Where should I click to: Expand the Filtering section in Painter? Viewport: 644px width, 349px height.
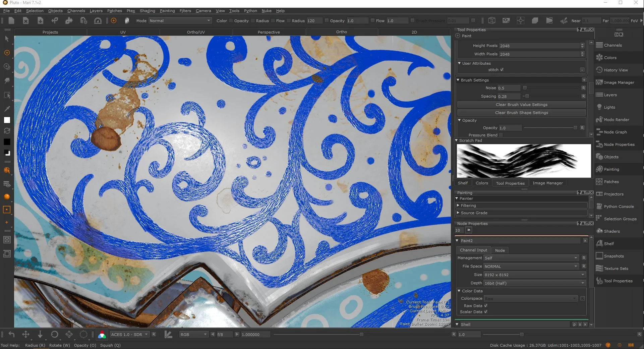pos(458,206)
